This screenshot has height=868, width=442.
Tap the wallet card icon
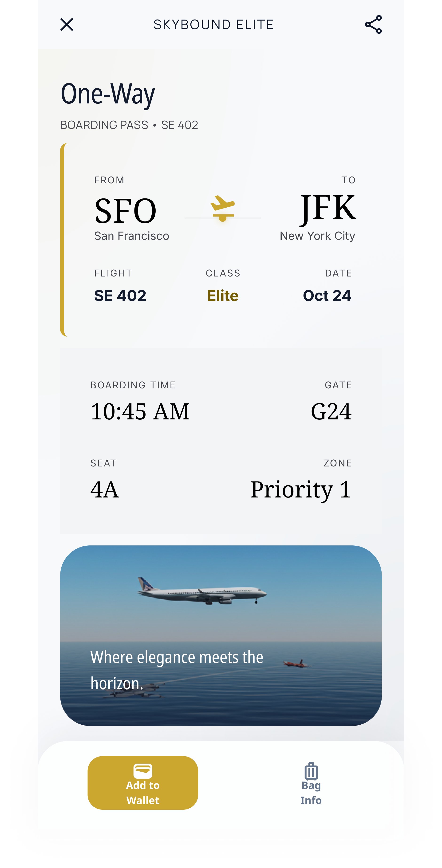coord(143,771)
